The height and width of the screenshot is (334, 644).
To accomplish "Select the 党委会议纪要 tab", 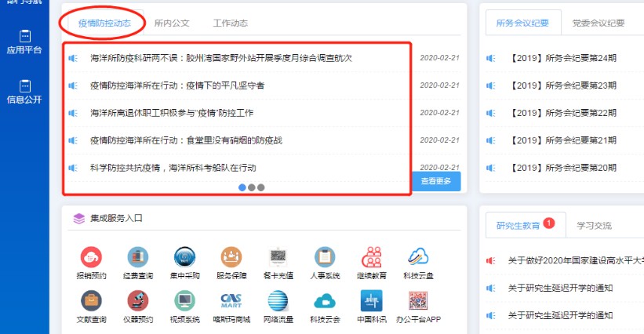I will click(599, 24).
